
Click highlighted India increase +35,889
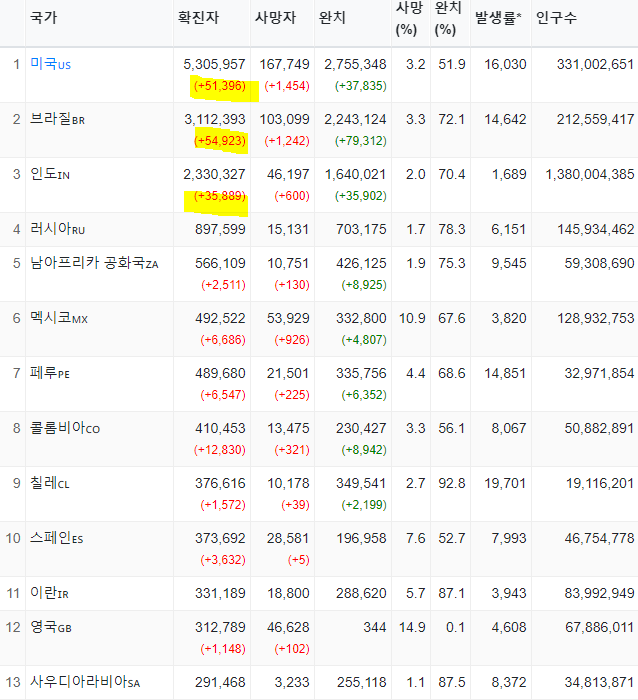click(x=220, y=196)
